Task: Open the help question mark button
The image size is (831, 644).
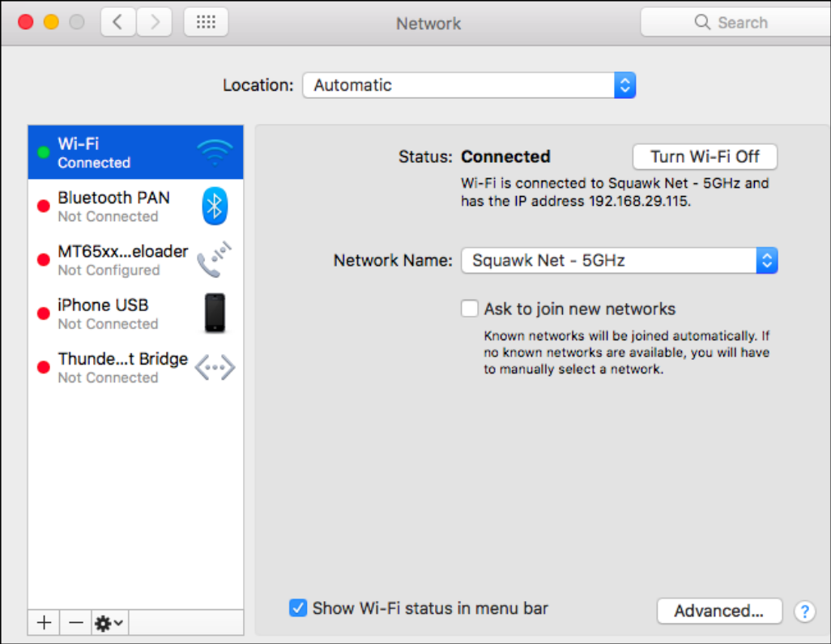Action: pos(804,612)
